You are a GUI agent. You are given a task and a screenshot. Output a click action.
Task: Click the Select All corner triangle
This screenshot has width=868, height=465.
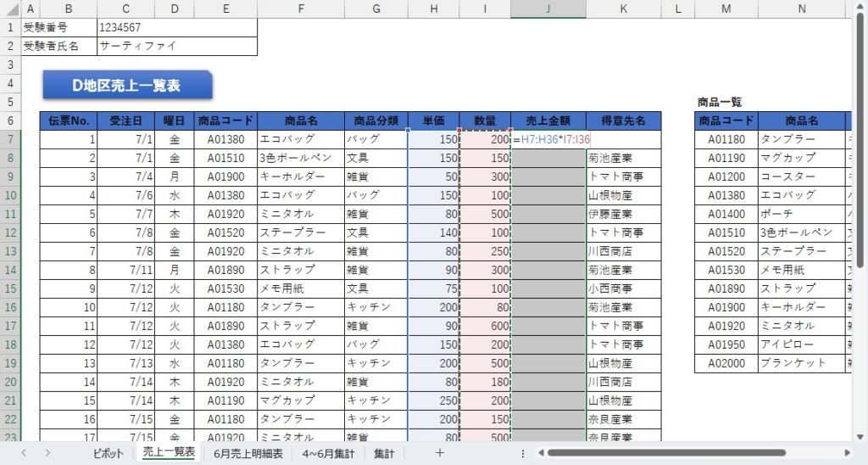(9, 9)
